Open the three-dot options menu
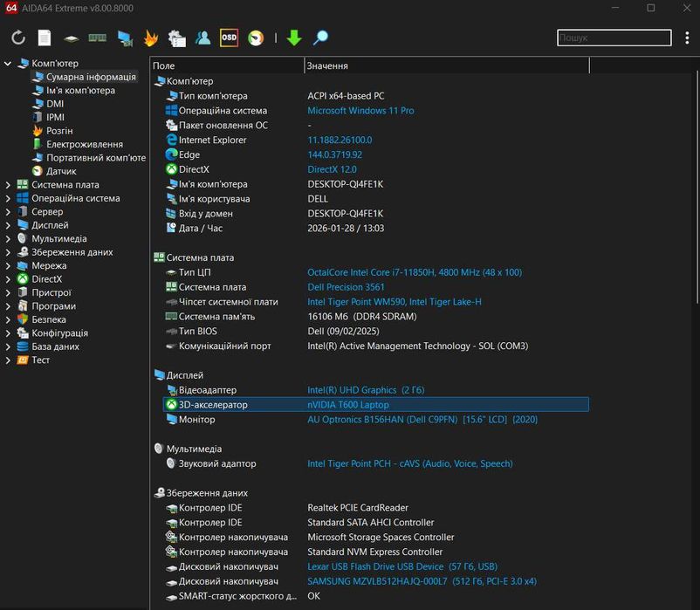This screenshot has height=610, width=700. (x=687, y=38)
